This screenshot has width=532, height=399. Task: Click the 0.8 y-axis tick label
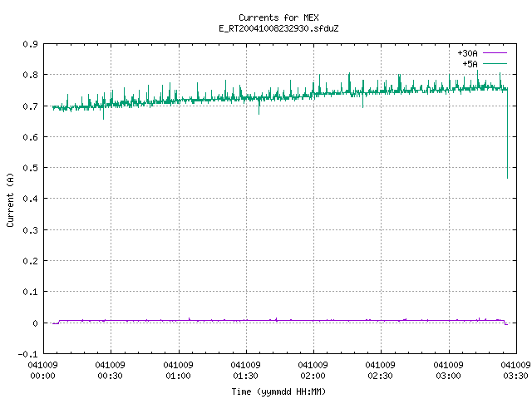tap(30, 75)
